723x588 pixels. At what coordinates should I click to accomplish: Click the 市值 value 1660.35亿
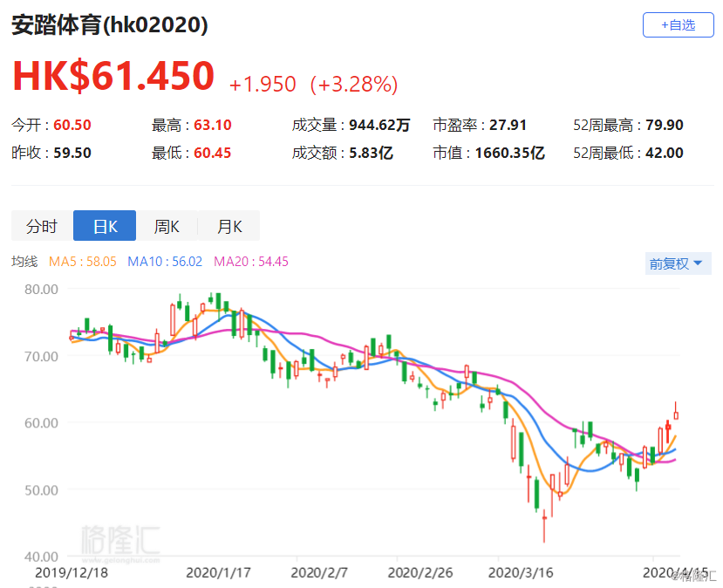point(510,153)
